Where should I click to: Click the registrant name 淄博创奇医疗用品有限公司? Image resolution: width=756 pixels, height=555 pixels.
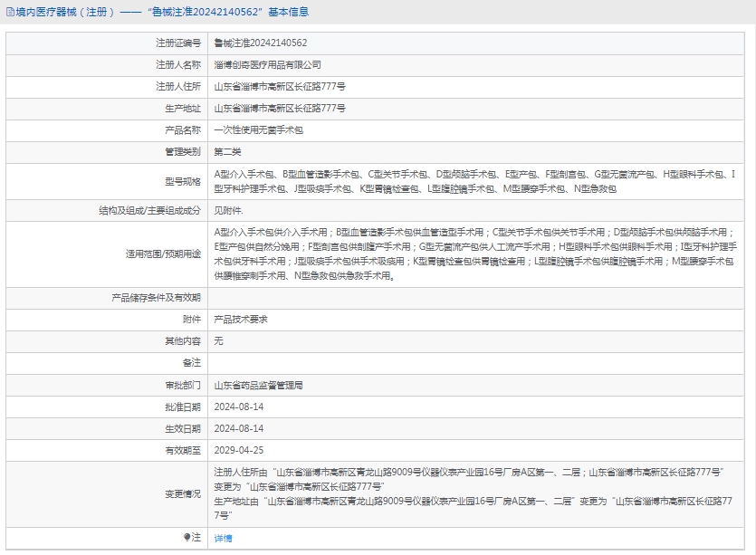(x=267, y=65)
